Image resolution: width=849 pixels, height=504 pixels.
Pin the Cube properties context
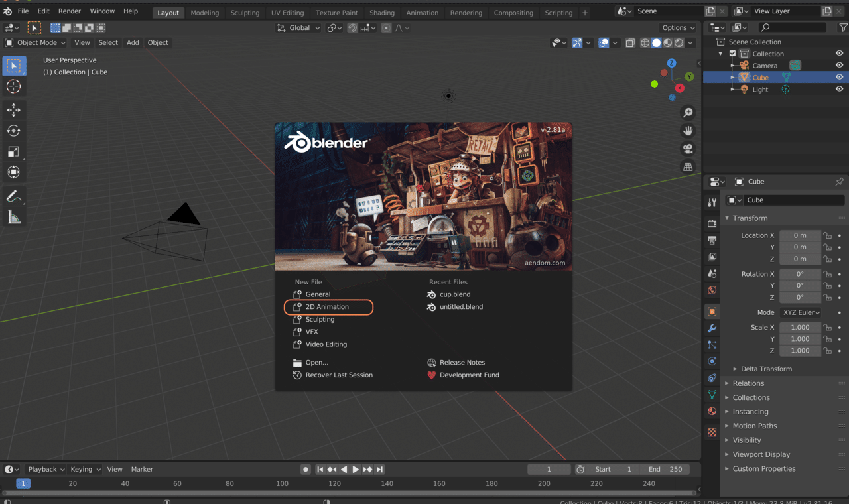[x=839, y=182]
